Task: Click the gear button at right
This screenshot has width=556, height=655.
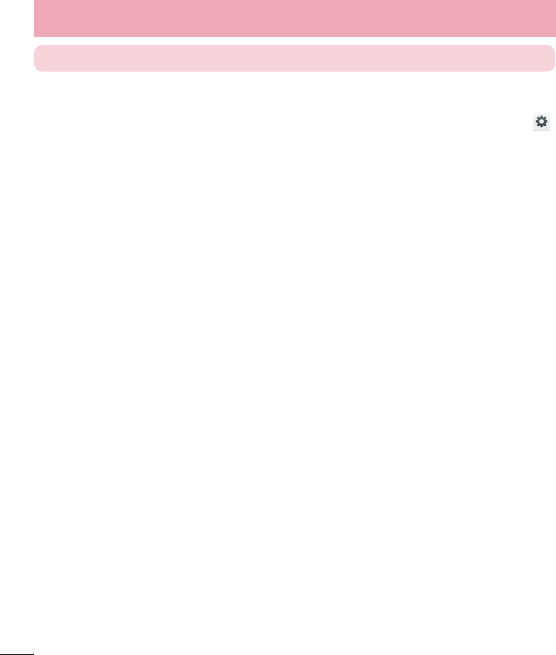Action: [541, 122]
